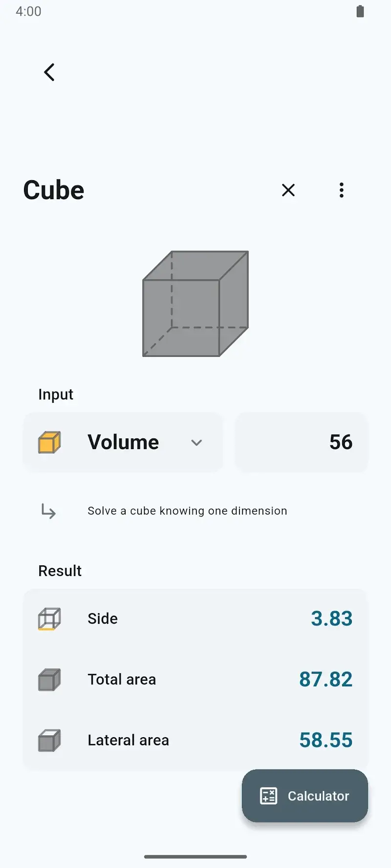
Task: Open the input dimension selector
Action: pos(123,442)
